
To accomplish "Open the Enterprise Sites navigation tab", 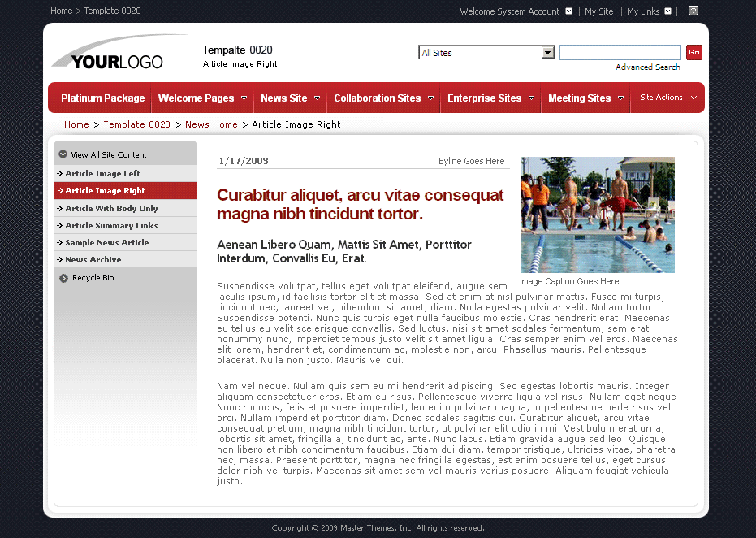I will [484, 98].
